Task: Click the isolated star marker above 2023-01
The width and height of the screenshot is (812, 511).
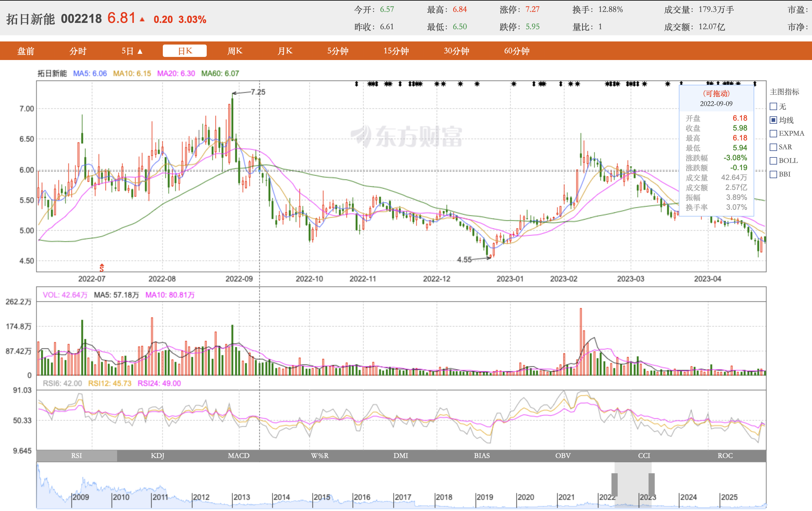Action: [x=514, y=84]
